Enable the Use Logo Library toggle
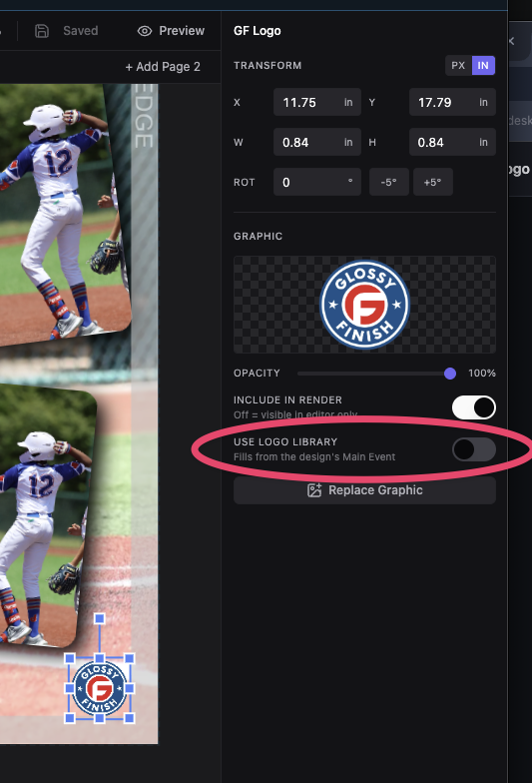 pos(473,449)
